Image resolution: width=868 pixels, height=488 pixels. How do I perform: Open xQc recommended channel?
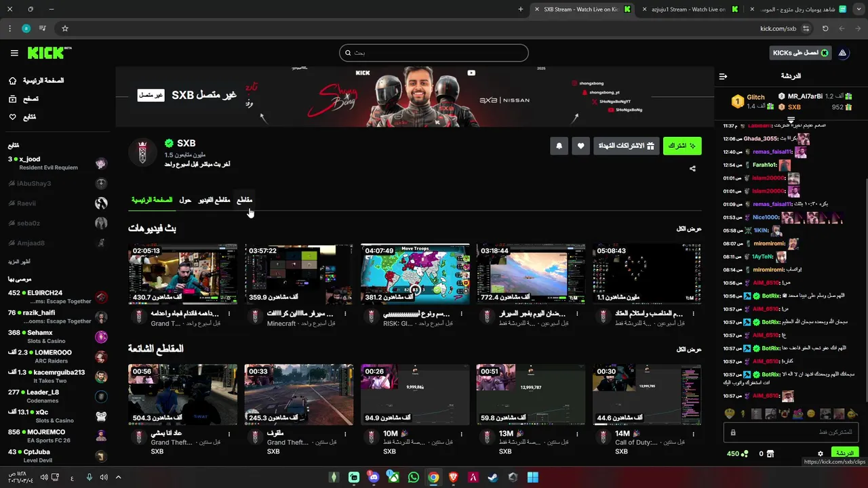[x=58, y=416]
